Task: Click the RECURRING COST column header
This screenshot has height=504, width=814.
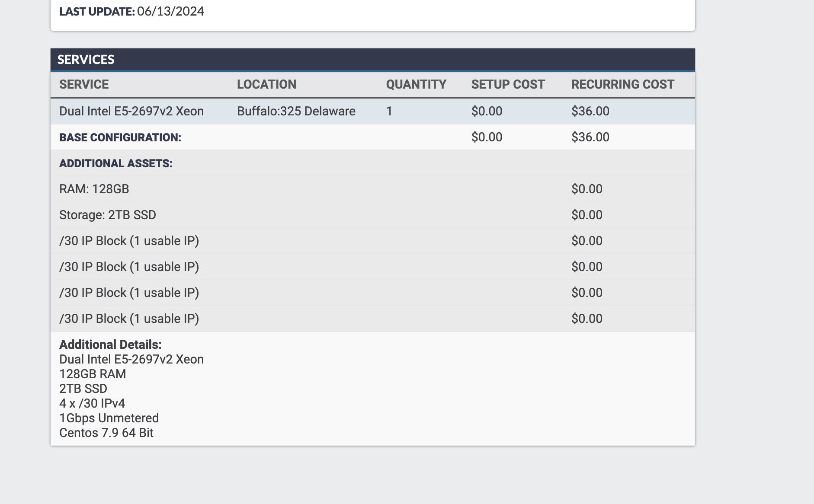Action: [x=623, y=84]
